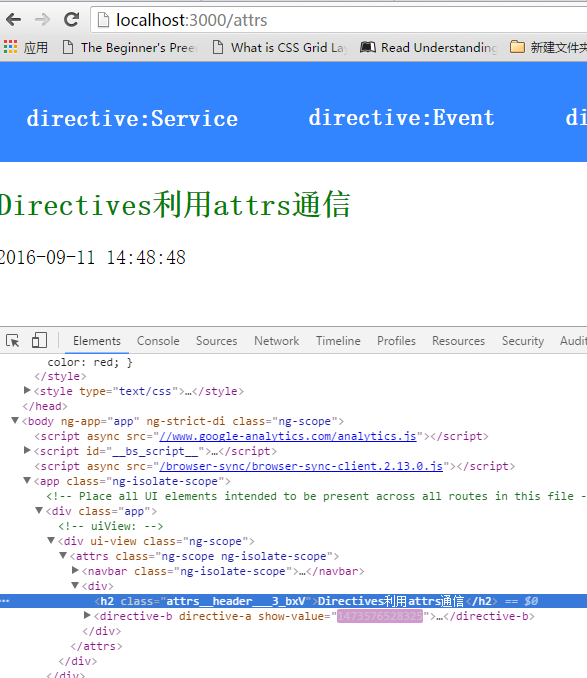Collapse attrs class=ng-scope node
Screen dimensions: 587x678
[63, 555]
